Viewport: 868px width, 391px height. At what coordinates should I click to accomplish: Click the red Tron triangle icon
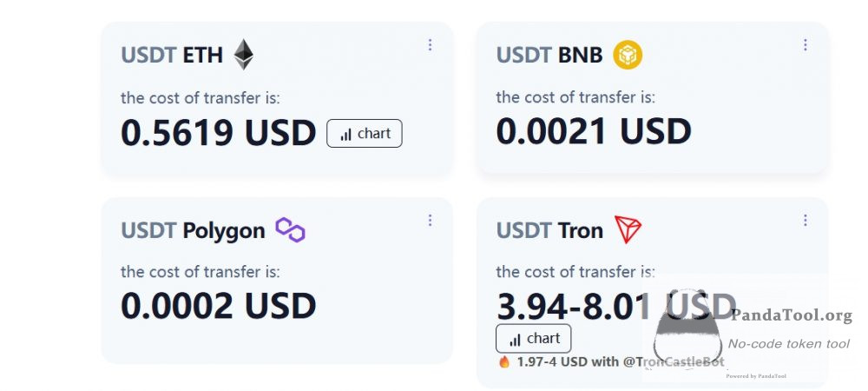[628, 229]
